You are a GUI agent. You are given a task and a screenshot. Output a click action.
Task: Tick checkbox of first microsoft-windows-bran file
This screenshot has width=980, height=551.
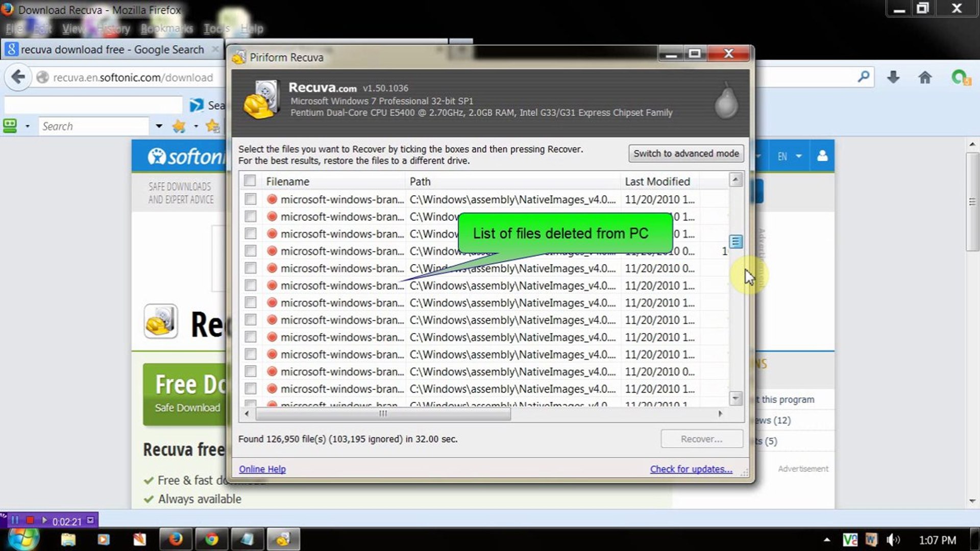pyautogui.click(x=250, y=199)
